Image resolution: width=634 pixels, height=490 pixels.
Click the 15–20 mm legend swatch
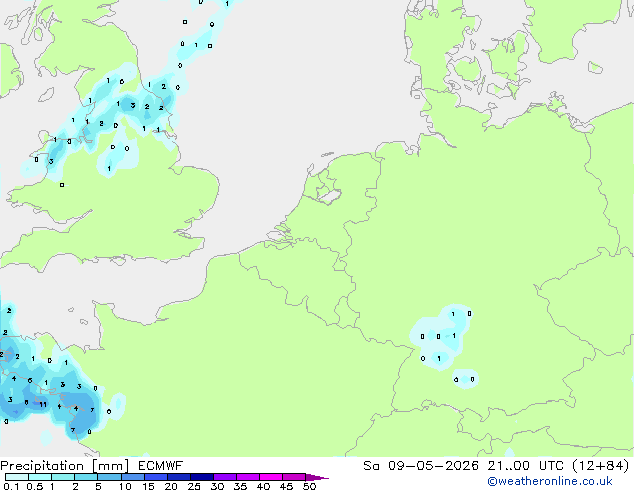click(x=156, y=477)
